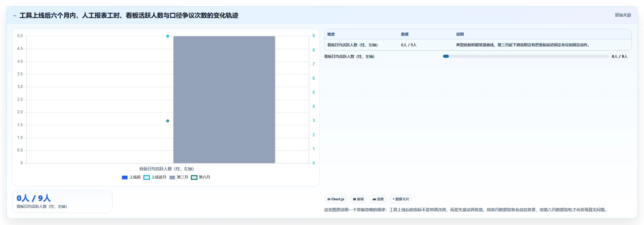644x225 pixels.
Task: Click the upper cyan data point at 9
Action: tap(168, 36)
